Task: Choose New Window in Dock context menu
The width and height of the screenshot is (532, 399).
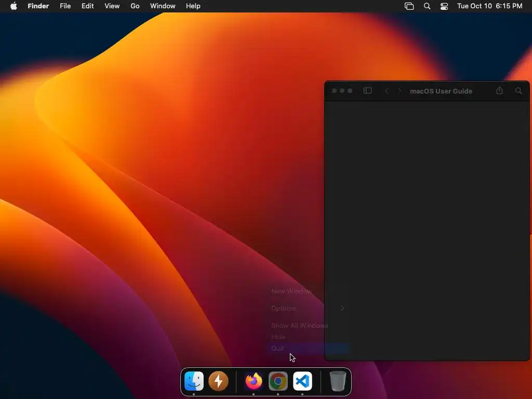Action: (291, 291)
